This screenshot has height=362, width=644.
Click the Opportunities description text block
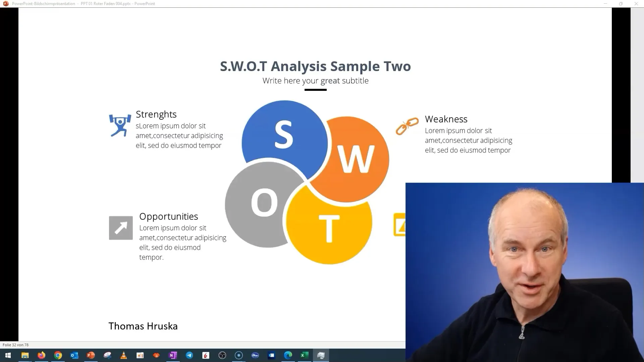(183, 242)
